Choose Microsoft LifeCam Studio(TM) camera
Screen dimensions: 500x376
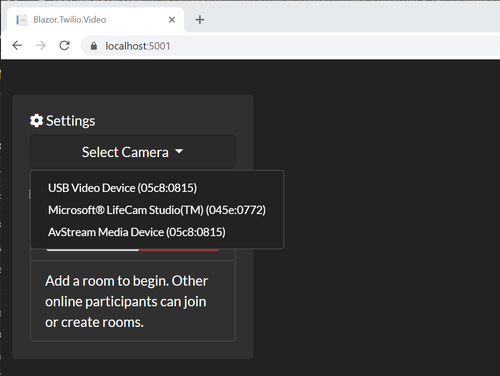157,210
